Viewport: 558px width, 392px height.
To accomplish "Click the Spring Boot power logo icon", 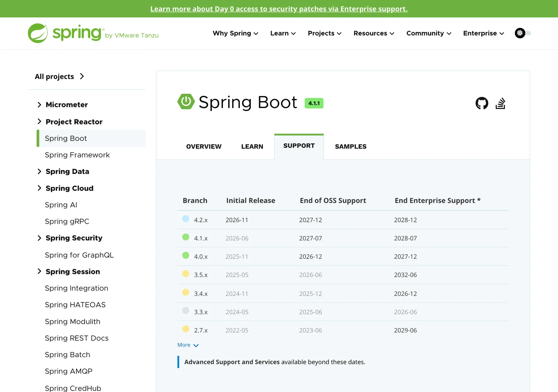I will point(186,101).
